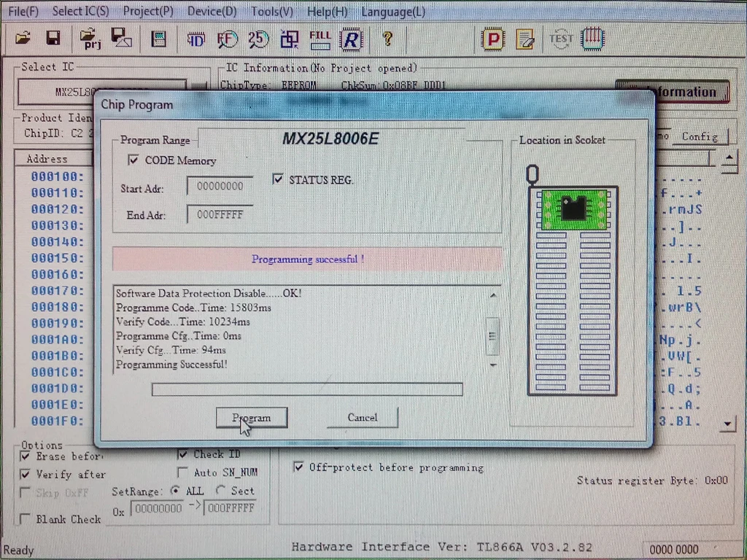Select the Sect range radio button
The width and height of the screenshot is (747, 560).
(x=220, y=490)
